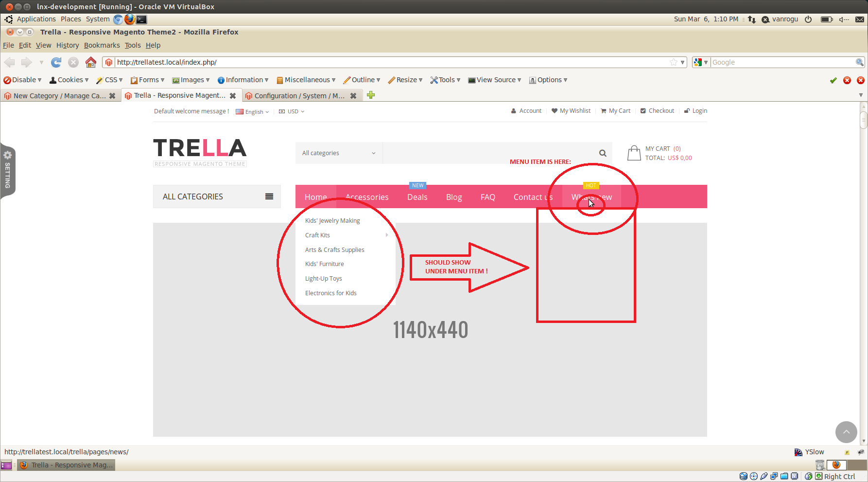Bookmark page with the star icon
Viewport: 868px width, 482px height.
(x=673, y=62)
